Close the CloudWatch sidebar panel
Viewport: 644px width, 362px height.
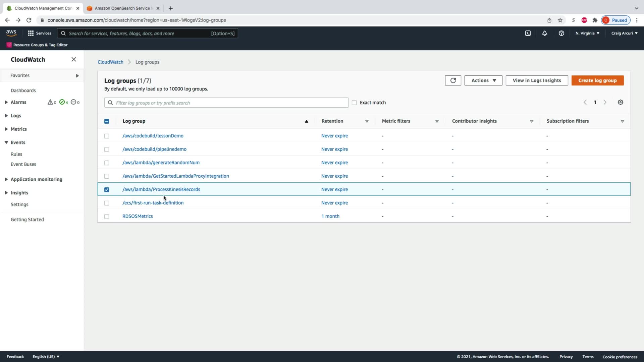point(74,59)
